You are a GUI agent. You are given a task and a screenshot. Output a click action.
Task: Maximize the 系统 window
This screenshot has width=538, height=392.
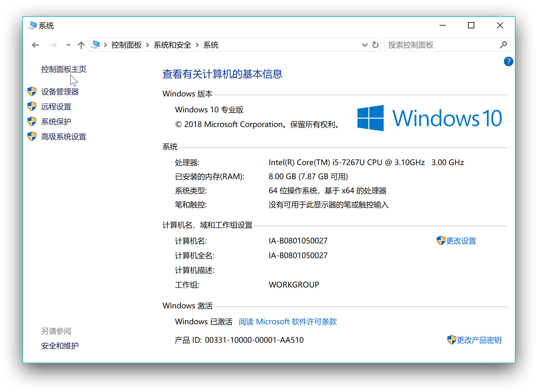click(x=471, y=25)
